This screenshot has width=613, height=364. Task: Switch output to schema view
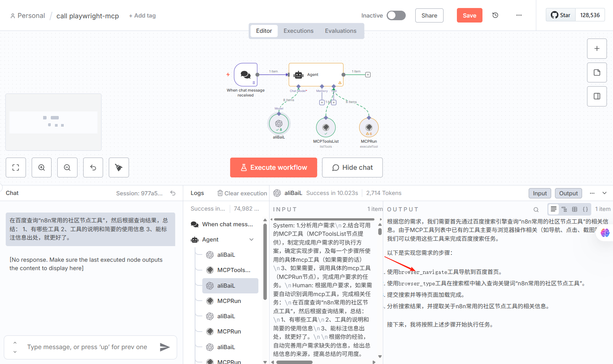click(564, 209)
